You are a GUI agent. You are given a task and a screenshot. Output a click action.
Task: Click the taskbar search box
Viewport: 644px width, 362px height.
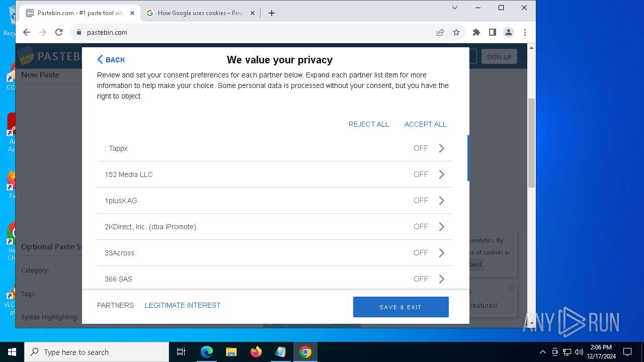97,352
